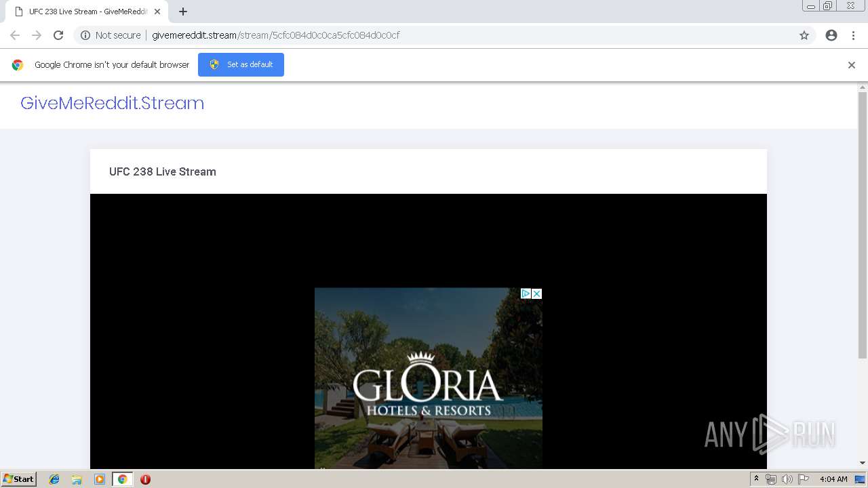Click the vertical scrollbar thumb
The image size is (868, 488).
(x=863, y=225)
